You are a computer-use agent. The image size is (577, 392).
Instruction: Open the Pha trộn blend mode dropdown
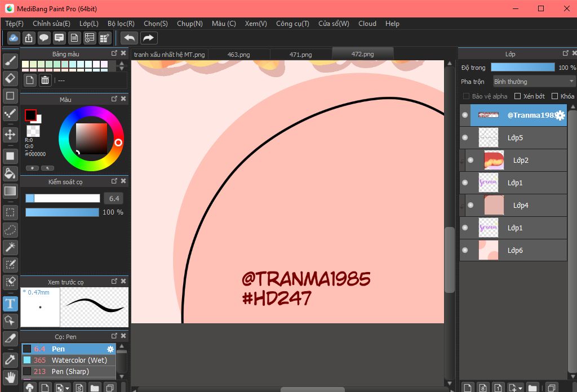534,81
